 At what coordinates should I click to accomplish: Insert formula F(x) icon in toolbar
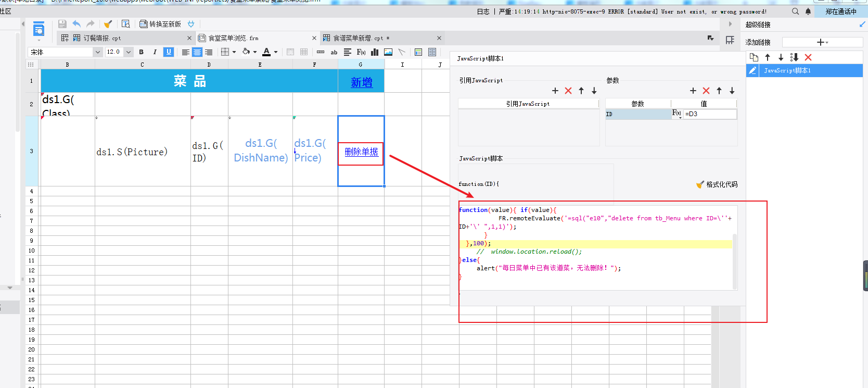click(361, 52)
